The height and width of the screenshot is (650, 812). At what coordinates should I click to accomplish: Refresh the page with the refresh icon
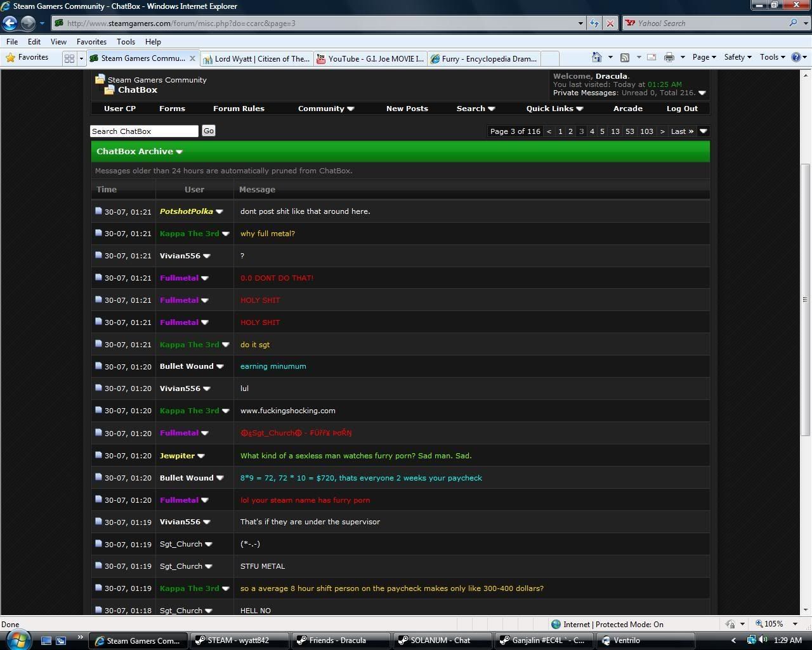coord(594,23)
